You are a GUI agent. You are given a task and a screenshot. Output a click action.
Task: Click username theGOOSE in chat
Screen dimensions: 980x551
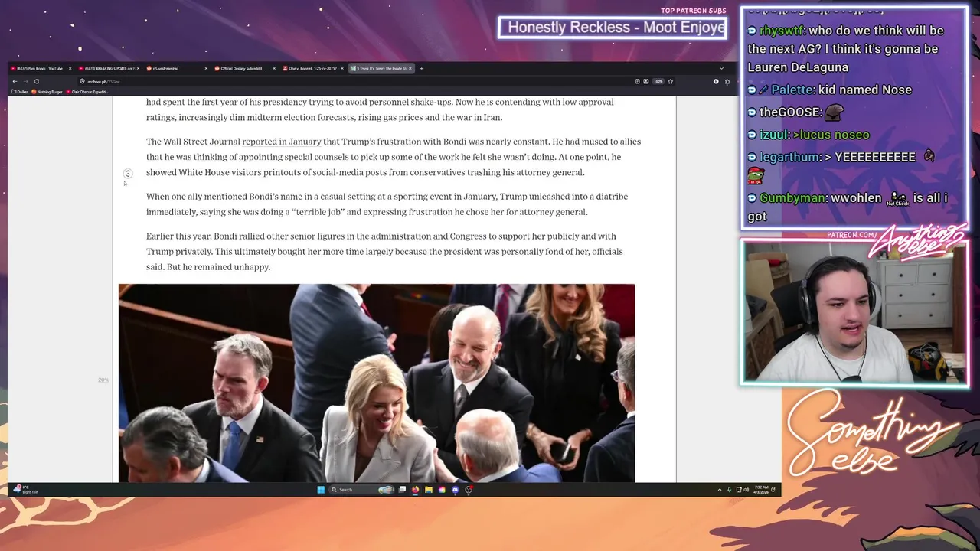[x=790, y=112]
